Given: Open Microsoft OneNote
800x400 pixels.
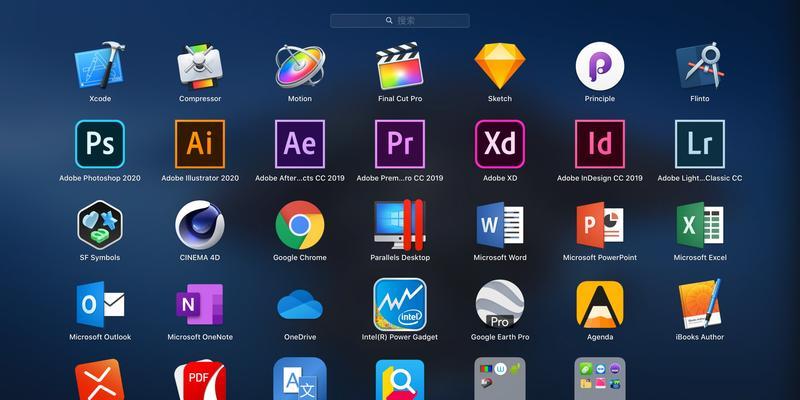Looking at the screenshot, I should 200,304.
